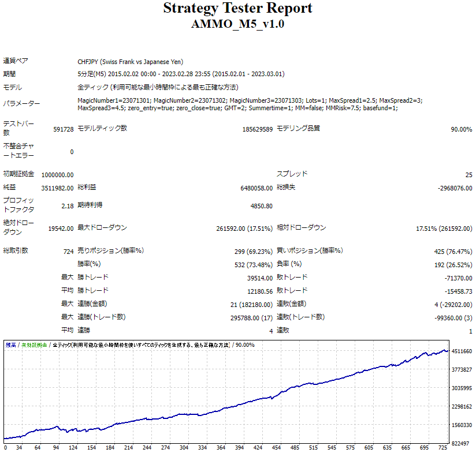Click the 通貨ペア label
The height and width of the screenshot is (453, 476).
pos(16,61)
